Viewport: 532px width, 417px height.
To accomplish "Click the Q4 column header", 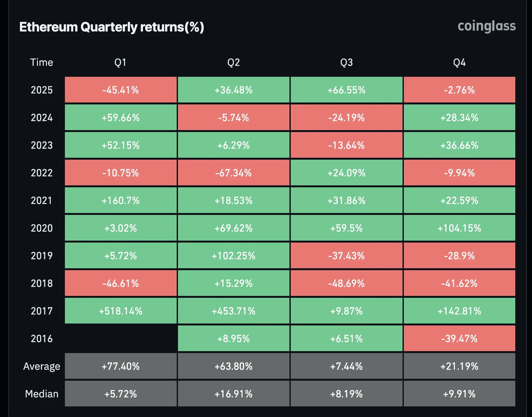I will (x=459, y=62).
